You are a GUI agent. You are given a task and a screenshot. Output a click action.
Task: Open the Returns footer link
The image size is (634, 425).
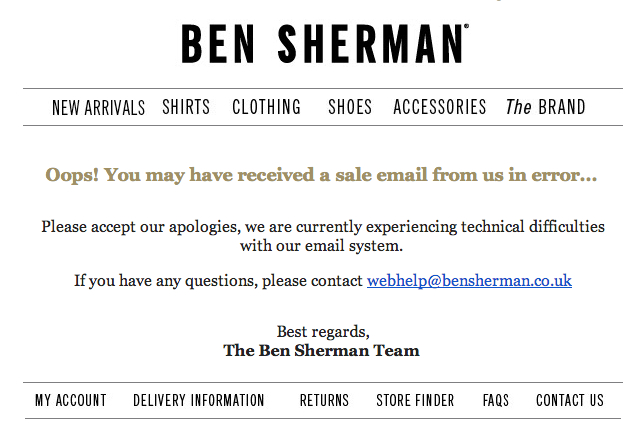click(324, 400)
